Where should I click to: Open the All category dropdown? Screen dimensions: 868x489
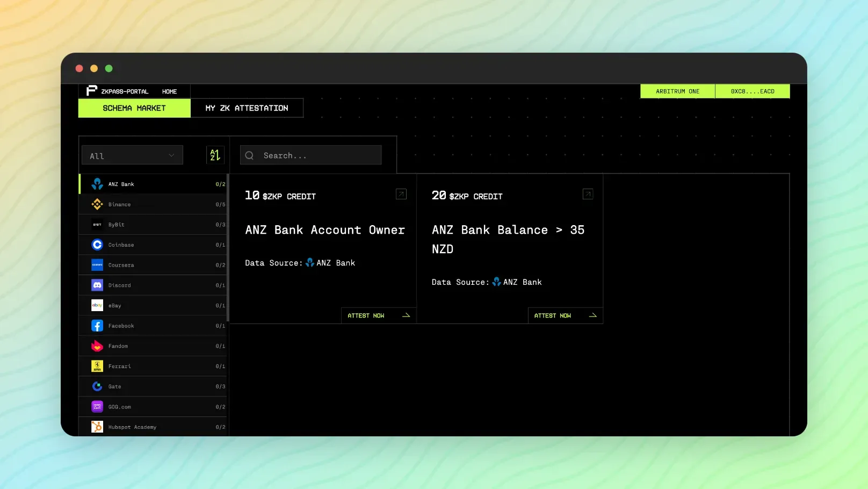(132, 155)
